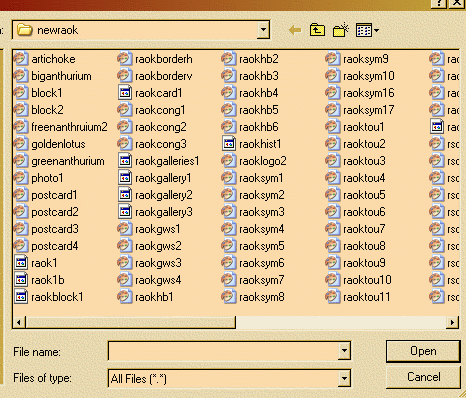Image resolution: width=466 pixels, height=398 pixels.
Task: Select the raokgallery1 file icon
Action: point(125,178)
